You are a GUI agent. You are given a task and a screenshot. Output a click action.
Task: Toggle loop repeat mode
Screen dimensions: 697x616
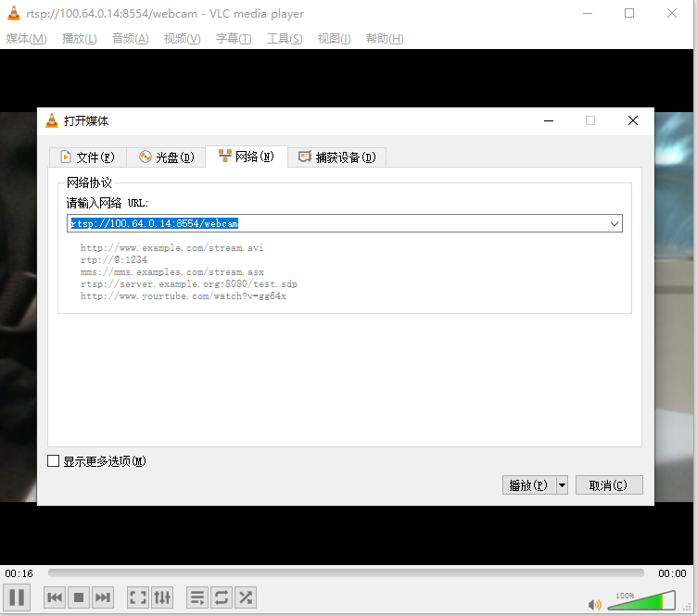click(x=222, y=597)
